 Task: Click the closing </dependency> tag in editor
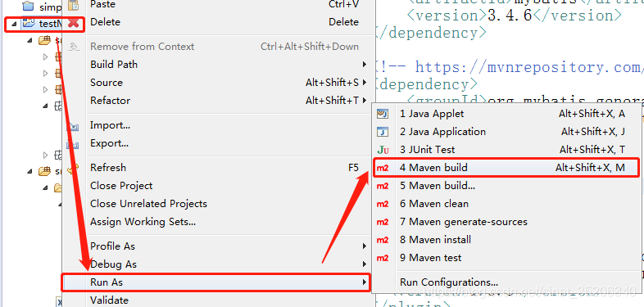tap(431, 33)
